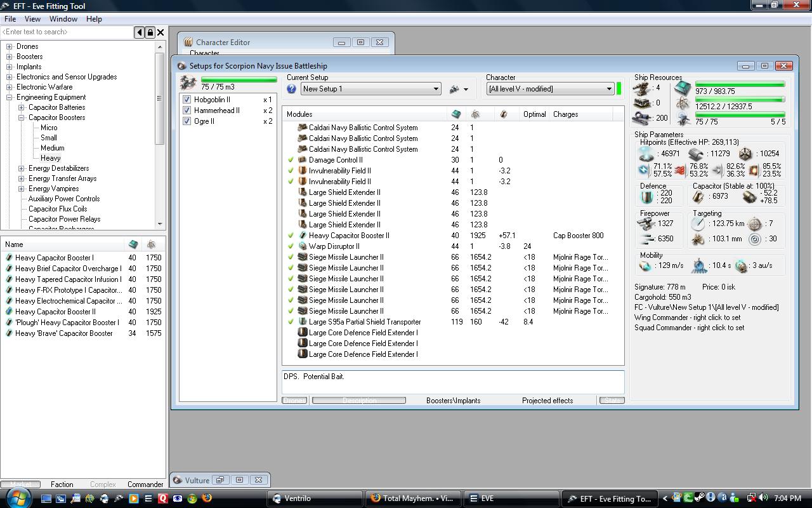
Task: Click the CPU column icon in Modules header
Action: pyautogui.click(x=455, y=114)
